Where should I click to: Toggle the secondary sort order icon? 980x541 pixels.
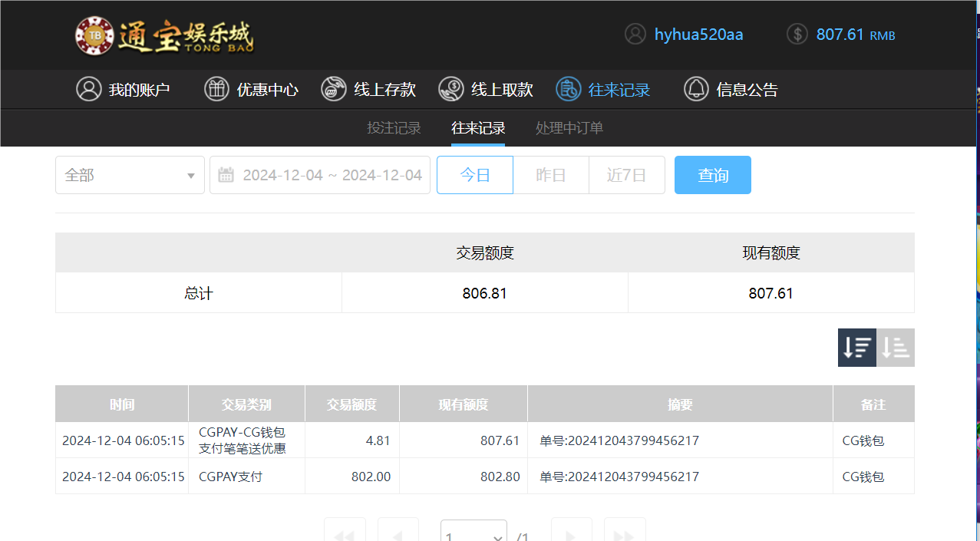point(895,347)
